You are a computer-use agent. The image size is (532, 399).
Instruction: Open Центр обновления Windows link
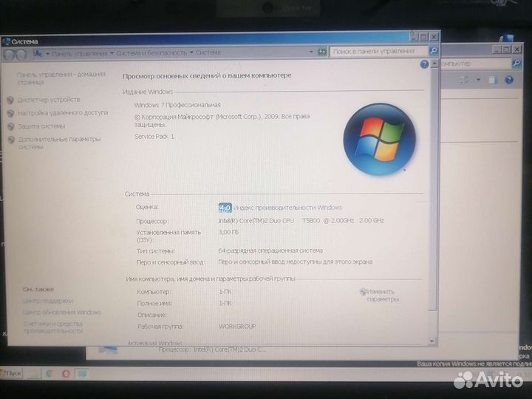point(62,312)
